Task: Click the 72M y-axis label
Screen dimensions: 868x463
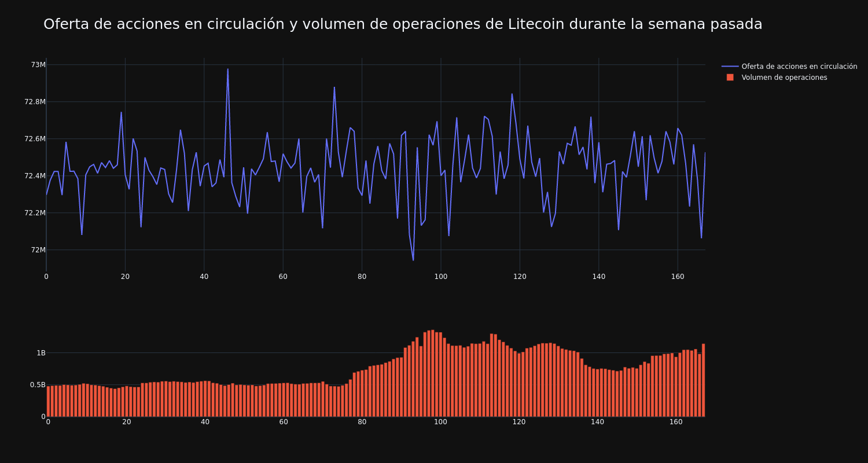Action: coord(38,249)
